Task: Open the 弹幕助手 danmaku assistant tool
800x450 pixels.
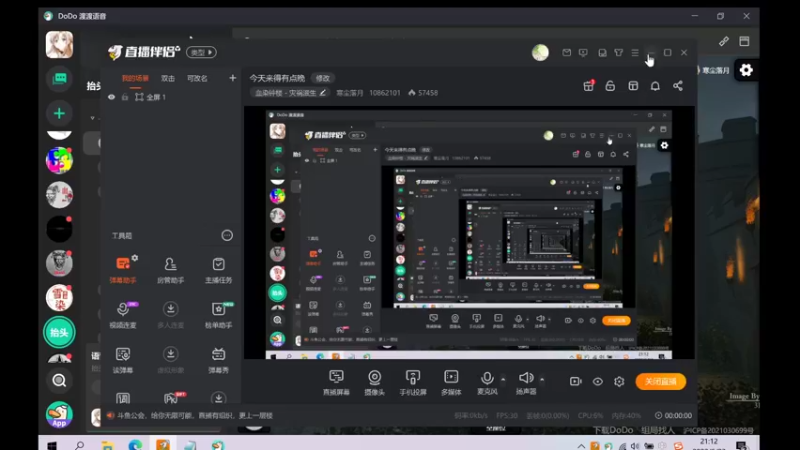Action: click(x=123, y=270)
